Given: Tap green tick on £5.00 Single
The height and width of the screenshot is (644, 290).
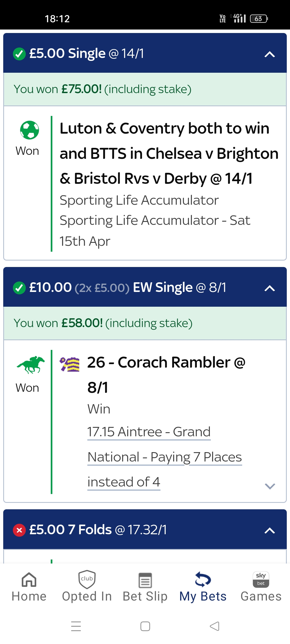Looking at the screenshot, I should (x=19, y=54).
